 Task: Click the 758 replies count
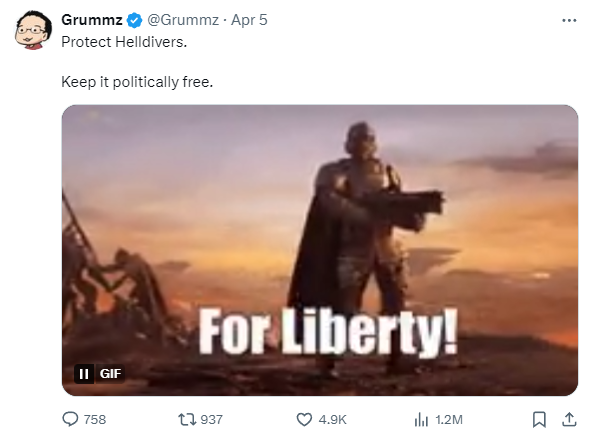[95, 420]
